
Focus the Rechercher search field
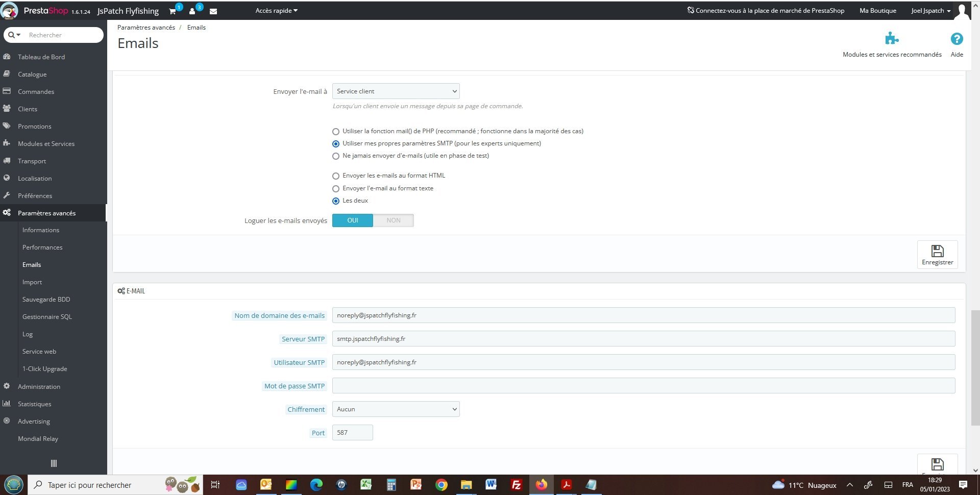click(64, 35)
